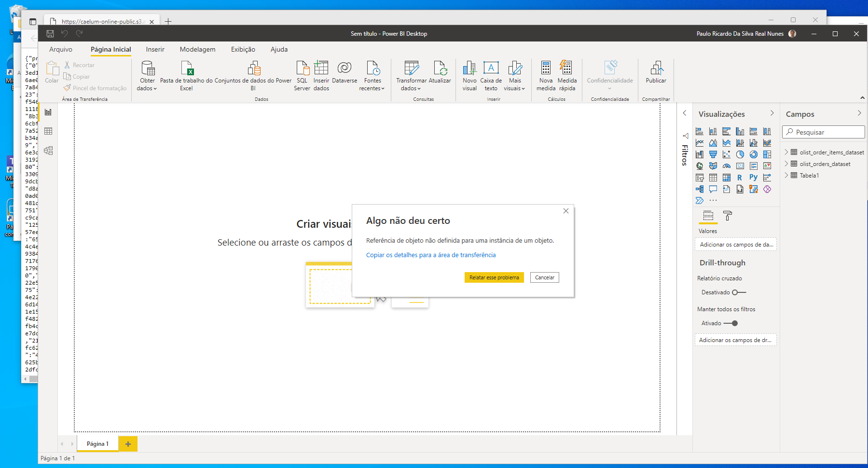Click Cancelar in the error dialog

[544, 277]
